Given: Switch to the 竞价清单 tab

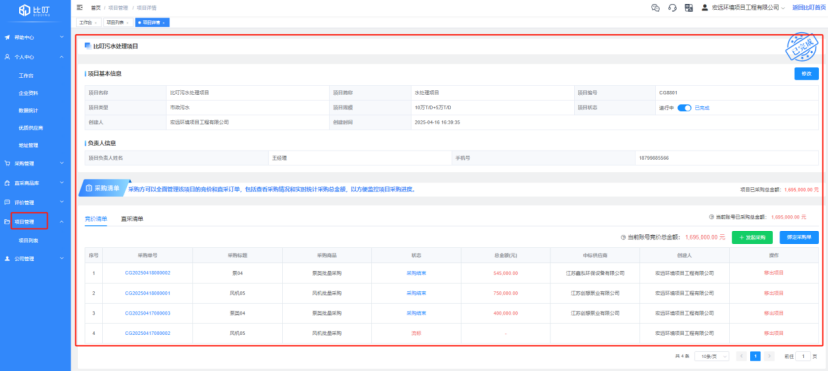Looking at the screenshot, I should point(96,219).
